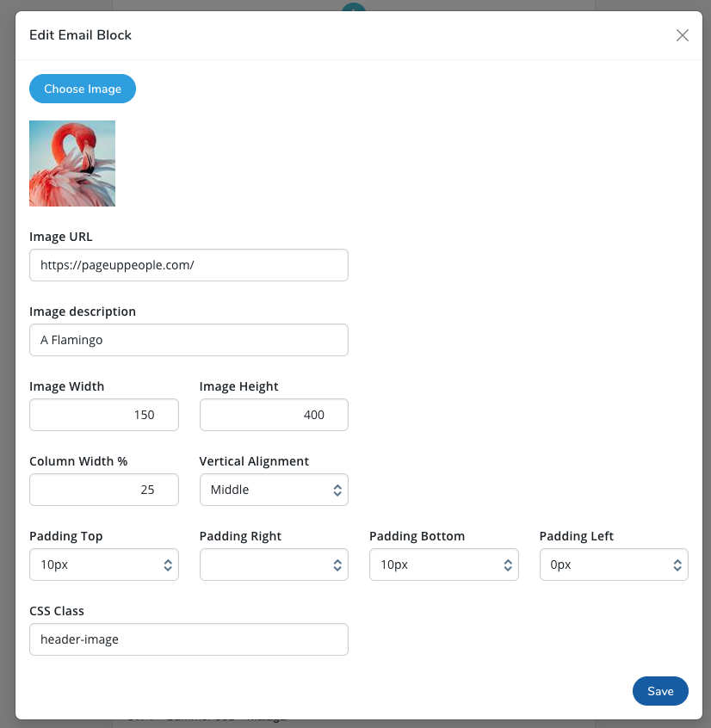The image size is (711, 728).
Task: Click the Padding Left down arrow
Action: click(677, 569)
